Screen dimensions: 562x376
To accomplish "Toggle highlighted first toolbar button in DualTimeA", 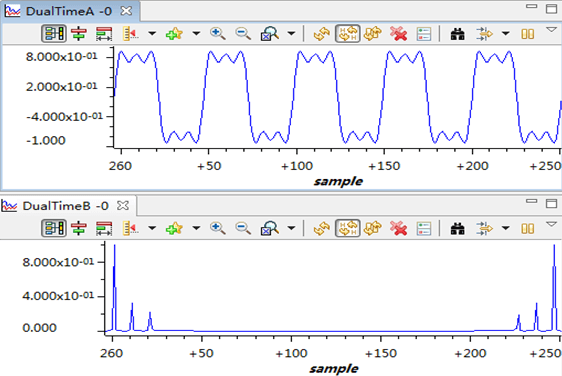I will tap(54, 34).
